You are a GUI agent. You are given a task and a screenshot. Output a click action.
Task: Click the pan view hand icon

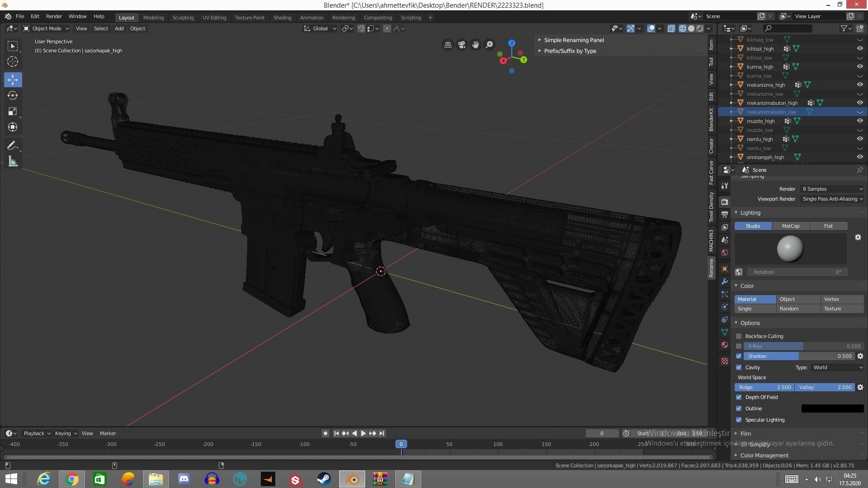click(476, 45)
